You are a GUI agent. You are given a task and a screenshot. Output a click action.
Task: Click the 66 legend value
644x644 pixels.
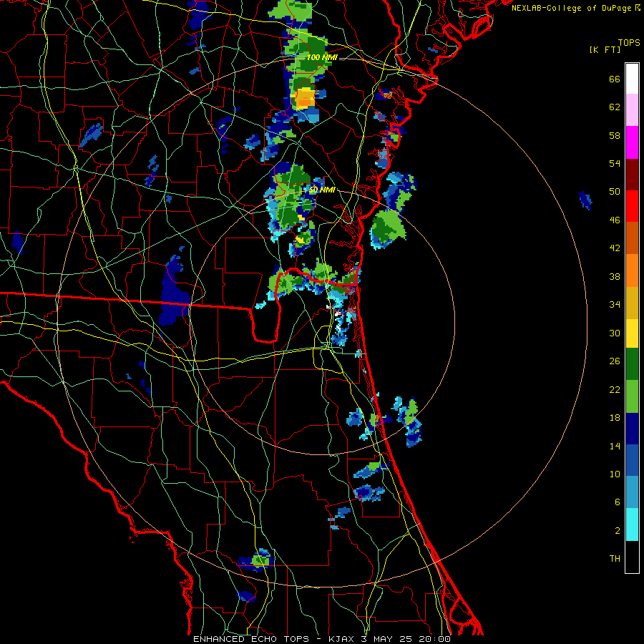pyautogui.click(x=615, y=79)
